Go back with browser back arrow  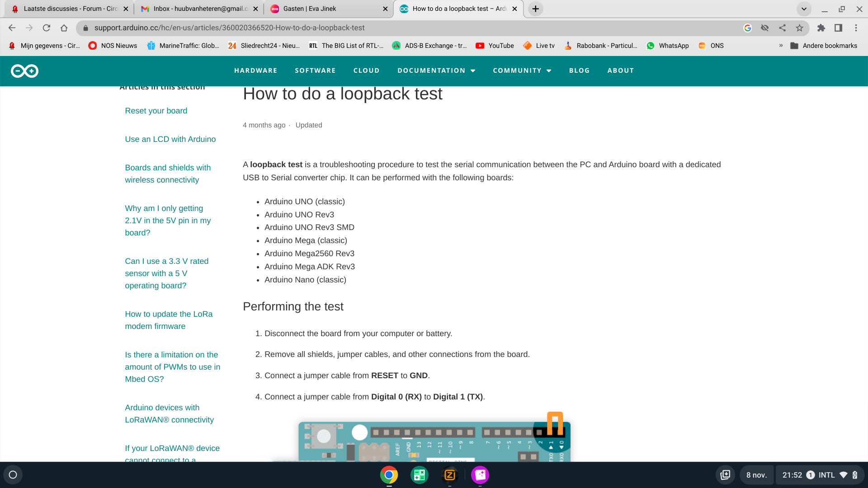point(12,28)
